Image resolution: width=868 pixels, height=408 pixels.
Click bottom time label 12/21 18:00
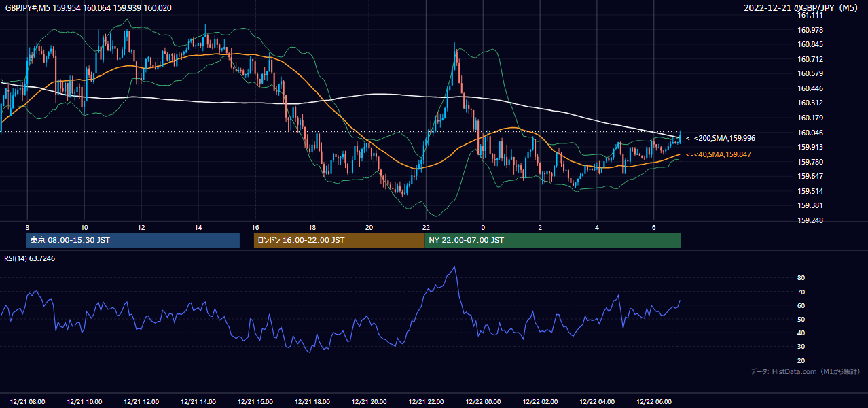[312, 402]
